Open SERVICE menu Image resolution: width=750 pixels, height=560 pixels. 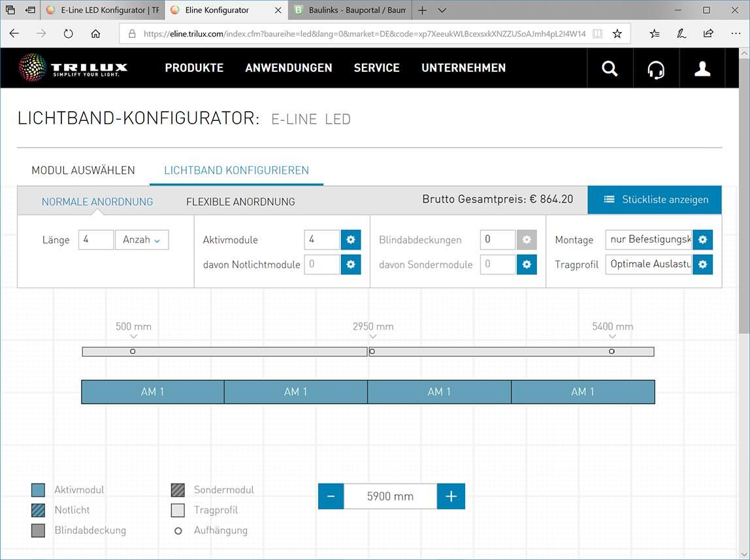click(376, 68)
